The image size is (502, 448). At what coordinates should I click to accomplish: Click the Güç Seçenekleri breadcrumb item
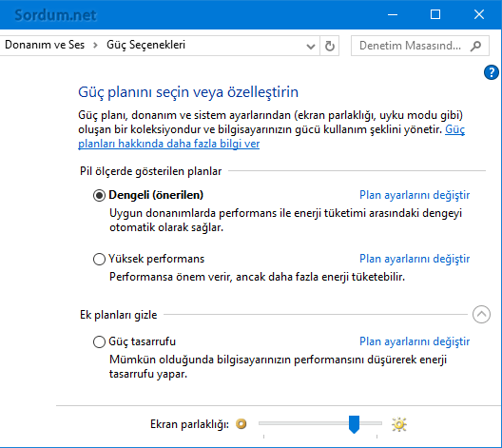[x=146, y=45]
